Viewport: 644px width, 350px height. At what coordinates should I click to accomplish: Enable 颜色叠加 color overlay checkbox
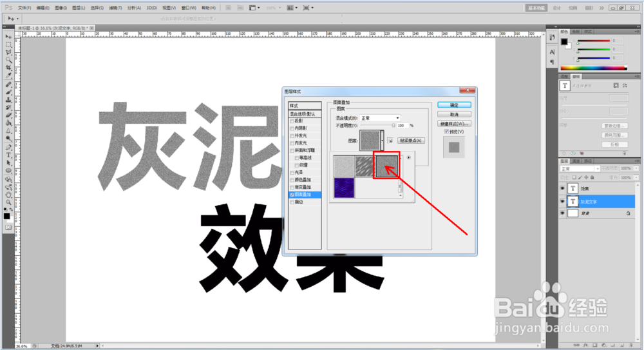coord(292,180)
